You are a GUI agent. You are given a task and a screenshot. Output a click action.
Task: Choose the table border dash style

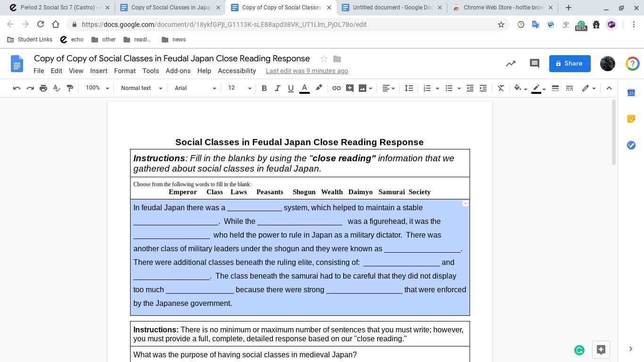click(x=570, y=88)
